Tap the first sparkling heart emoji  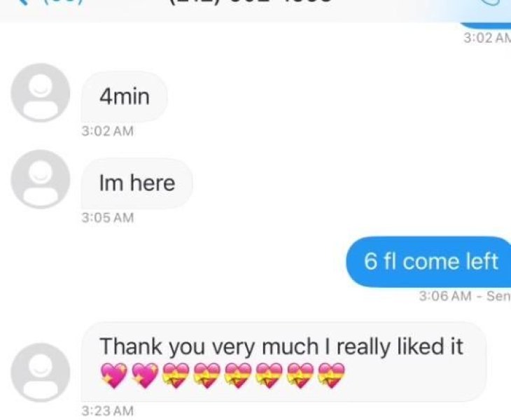coord(113,376)
